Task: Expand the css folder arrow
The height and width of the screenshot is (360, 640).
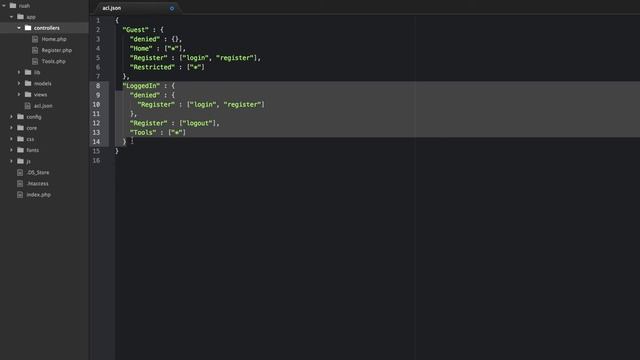Action: 11,139
